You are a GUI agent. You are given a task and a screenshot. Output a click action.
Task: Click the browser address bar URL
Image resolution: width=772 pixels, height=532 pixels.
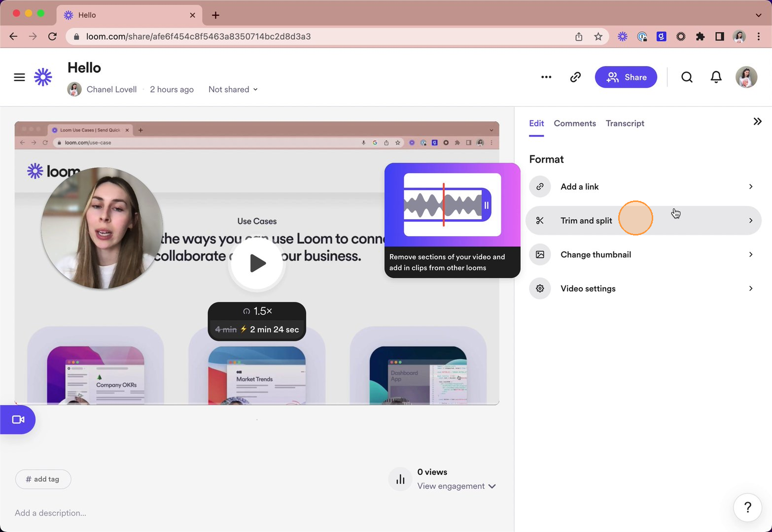tap(198, 36)
